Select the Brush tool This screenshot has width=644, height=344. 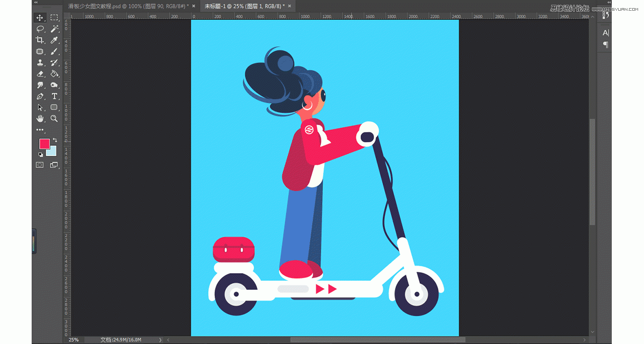54,52
